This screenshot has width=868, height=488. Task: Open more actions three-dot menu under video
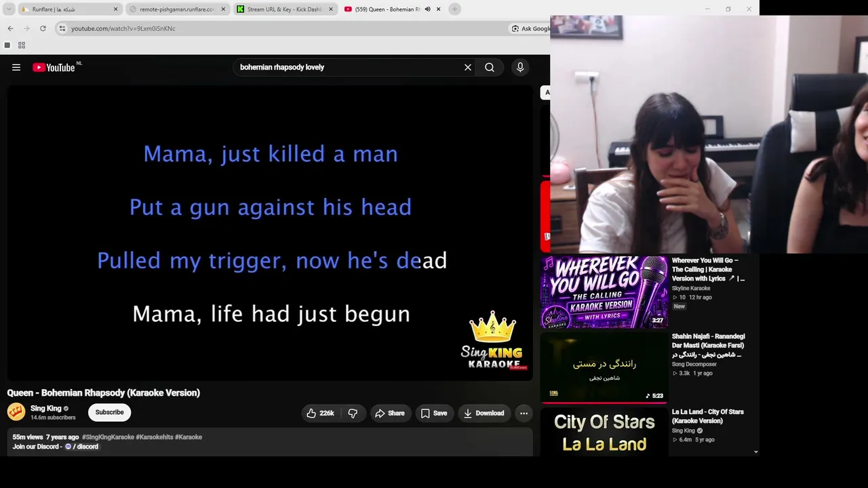524,413
